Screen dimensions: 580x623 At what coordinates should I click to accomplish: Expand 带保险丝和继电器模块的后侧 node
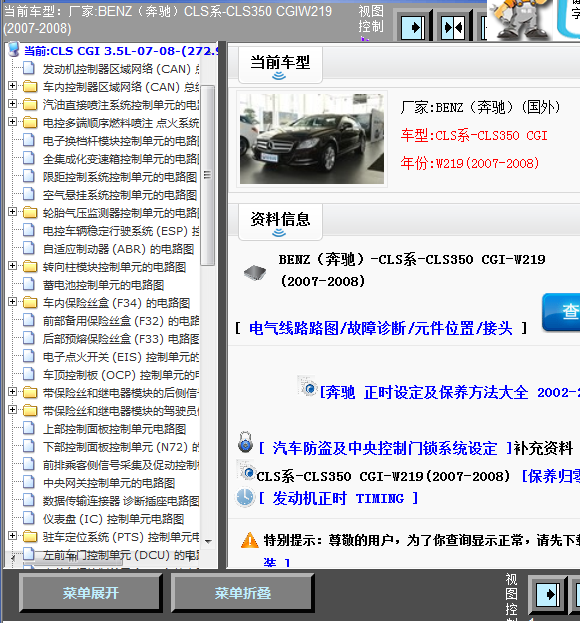click(x=13, y=391)
